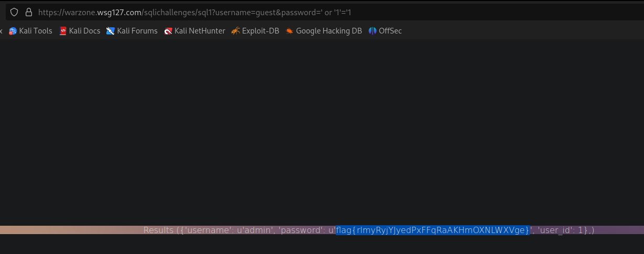Click the red Kali Docs bookmark favicon
644x254 pixels.
pyautogui.click(x=63, y=31)
